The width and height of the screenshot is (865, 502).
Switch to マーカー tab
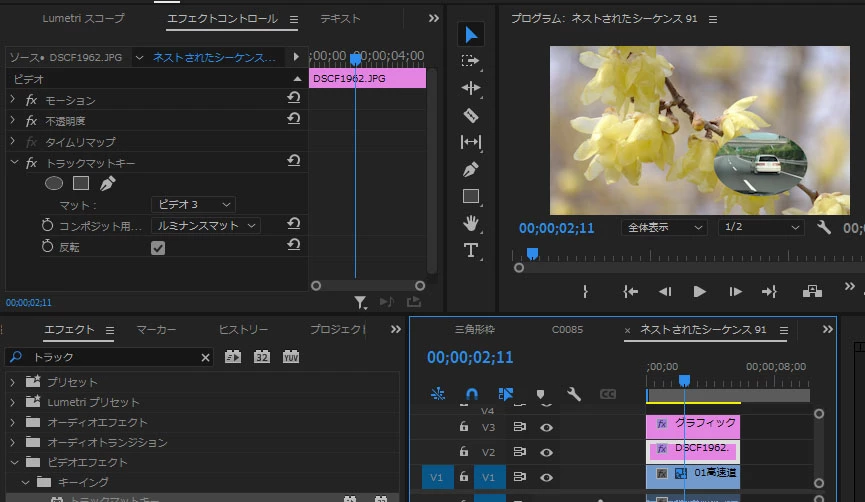(x=157, y=330)
